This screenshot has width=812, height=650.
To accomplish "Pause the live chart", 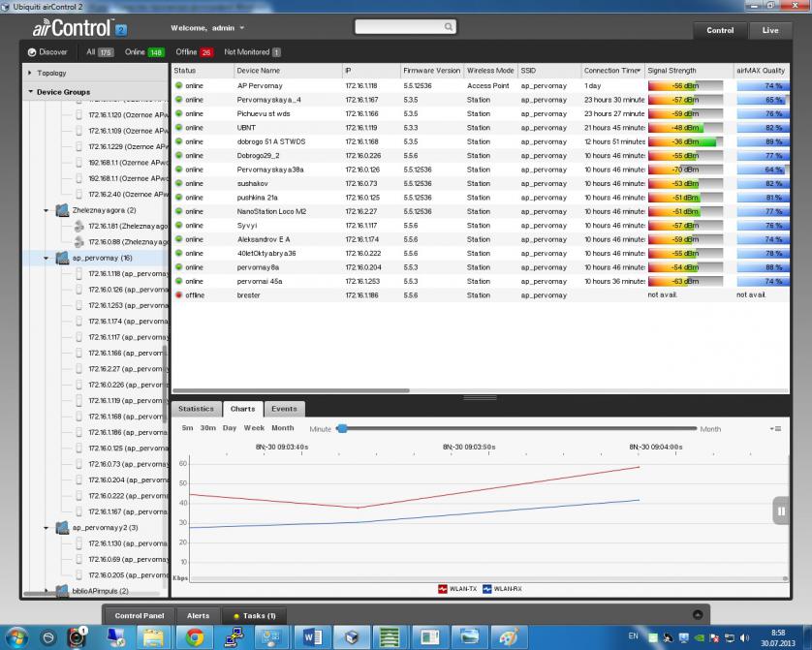I will pyautogui.click(x=781, y=511).
